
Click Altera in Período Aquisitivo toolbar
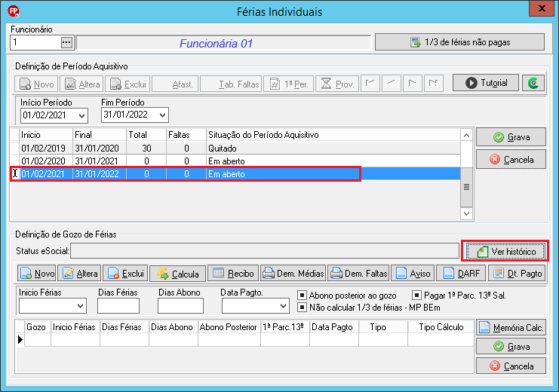coord(82,84)
